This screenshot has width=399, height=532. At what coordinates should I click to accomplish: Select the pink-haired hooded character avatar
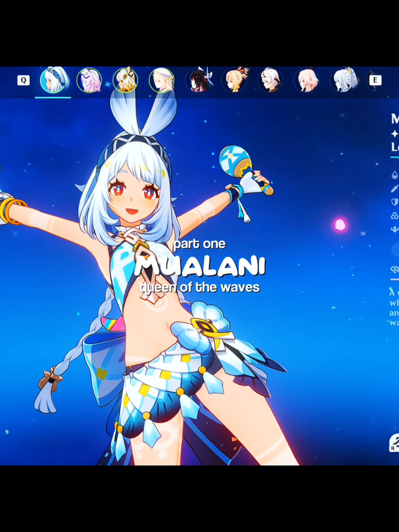89,81
